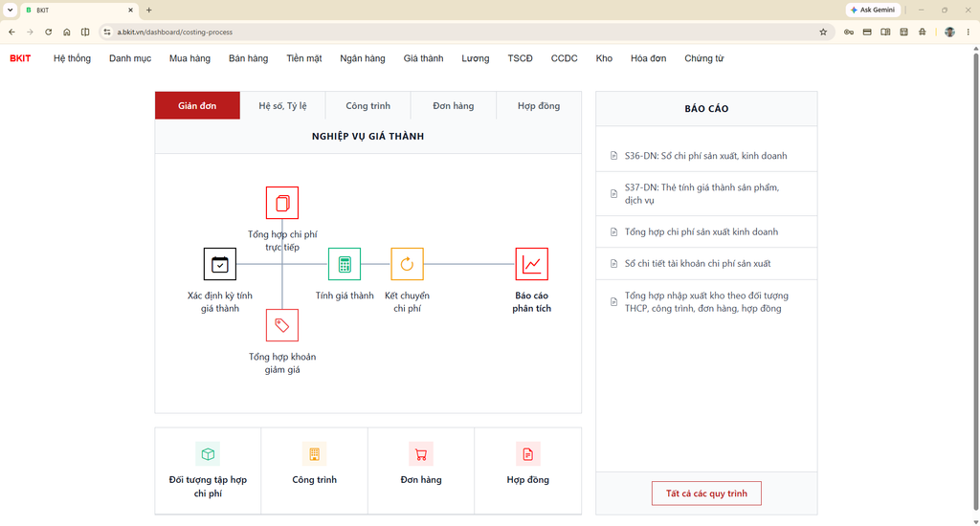Click the Kết chuyển chi phí refresh icon
The width and height of the screenshot is (980, 526).
point(407,264)
